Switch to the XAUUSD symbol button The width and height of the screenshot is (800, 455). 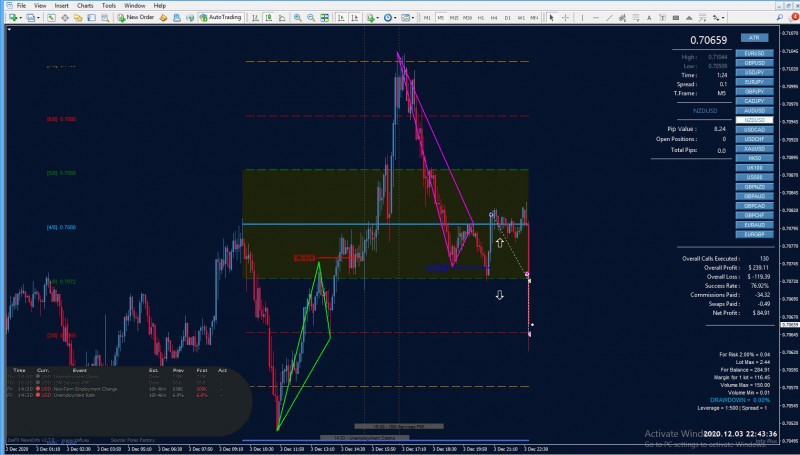(x=754, y=148)
